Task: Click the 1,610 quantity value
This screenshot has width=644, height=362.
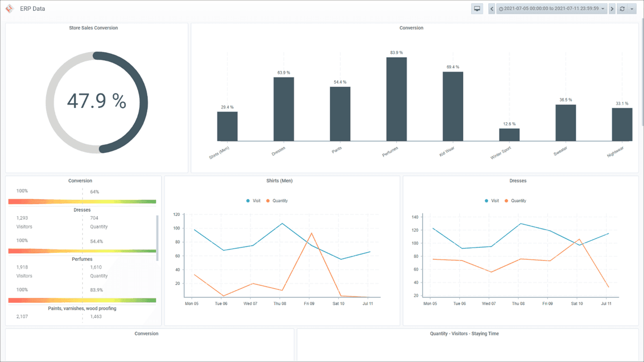Action: point(96,267)
